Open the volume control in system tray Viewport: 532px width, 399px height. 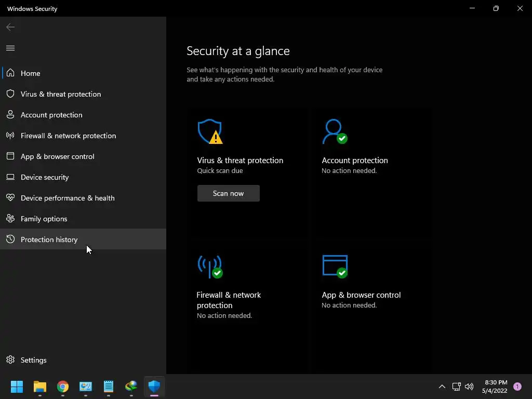pos(469,387)
